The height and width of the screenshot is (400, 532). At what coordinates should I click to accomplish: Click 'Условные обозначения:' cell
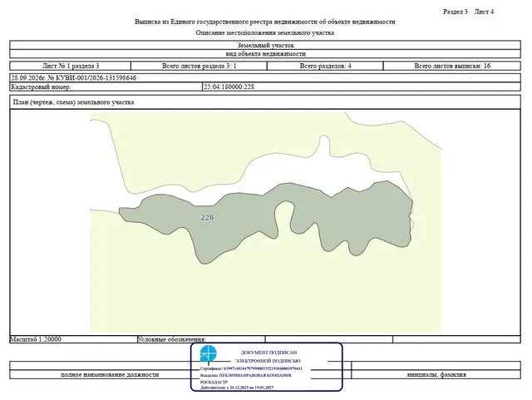(201, 339)
